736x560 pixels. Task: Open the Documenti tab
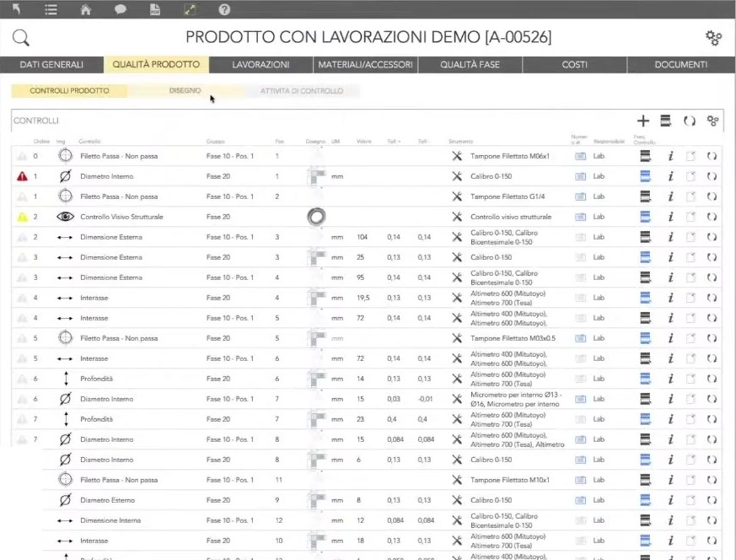681,65
